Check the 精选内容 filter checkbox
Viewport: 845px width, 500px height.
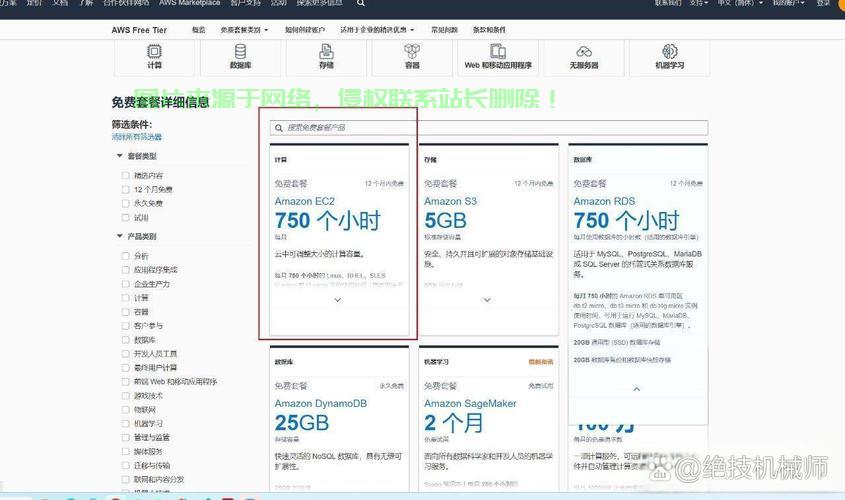[126, 175]
